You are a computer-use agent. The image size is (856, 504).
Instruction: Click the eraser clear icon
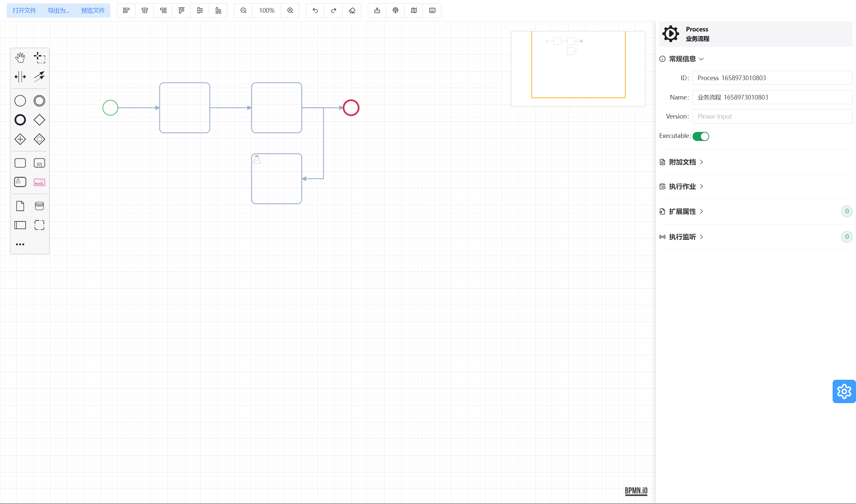pos(352,11)
